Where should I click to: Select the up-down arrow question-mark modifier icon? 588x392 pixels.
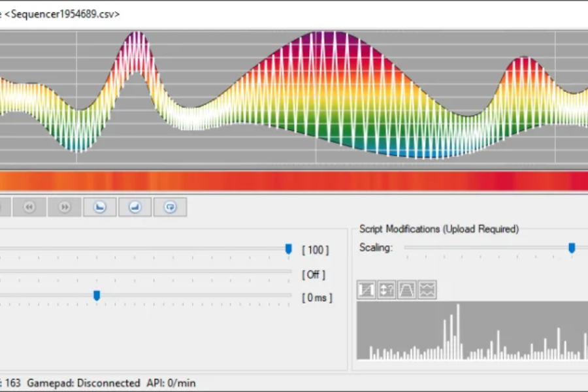coord(387,289)
